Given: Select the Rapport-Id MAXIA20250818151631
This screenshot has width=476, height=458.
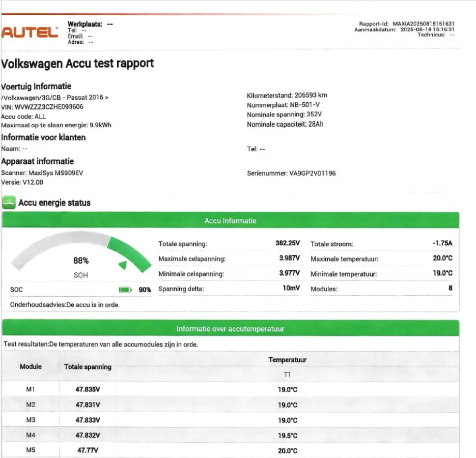Looking at the screenshot, I should (407, 24).
